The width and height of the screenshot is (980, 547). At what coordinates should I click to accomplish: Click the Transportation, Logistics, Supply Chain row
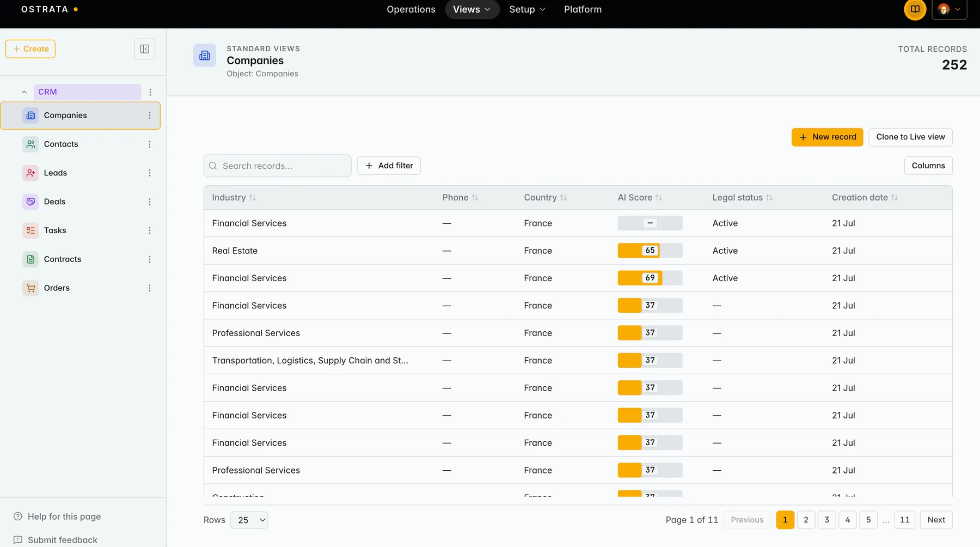point(578,361)
